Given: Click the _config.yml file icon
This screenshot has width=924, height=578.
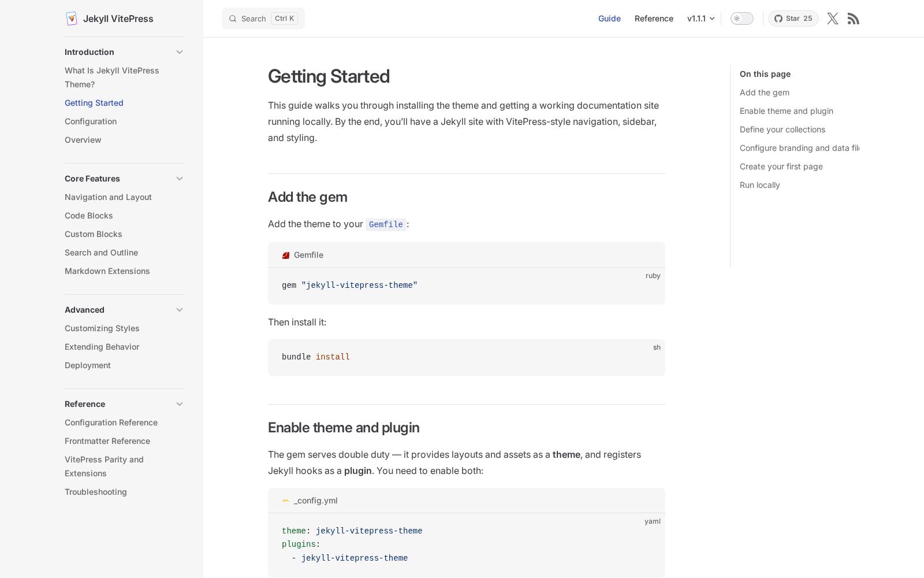Looking at the screenshot, I should click(285, 501).
